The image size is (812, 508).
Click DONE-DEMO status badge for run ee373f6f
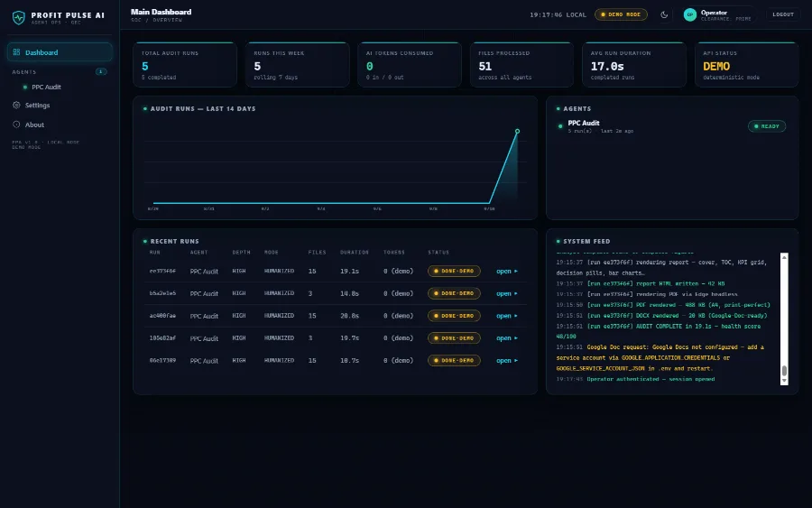[454, 271]
